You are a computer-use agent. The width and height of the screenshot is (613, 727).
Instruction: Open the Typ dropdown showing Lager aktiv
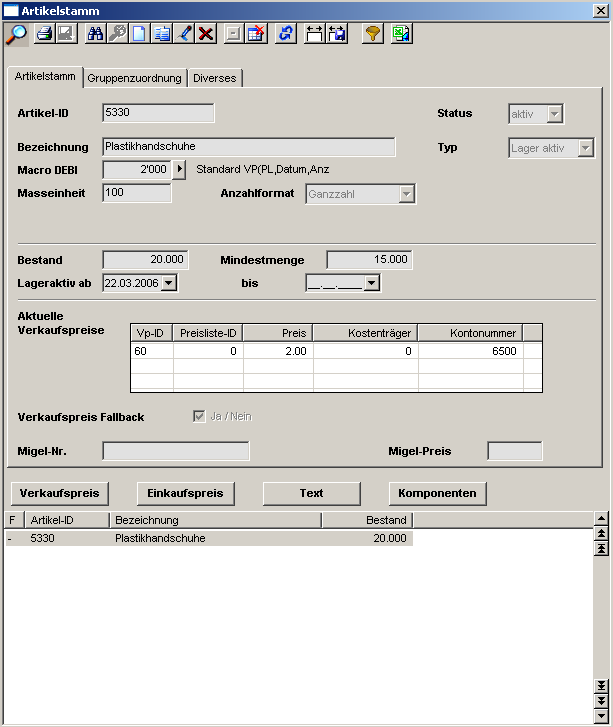coord(586,148)
